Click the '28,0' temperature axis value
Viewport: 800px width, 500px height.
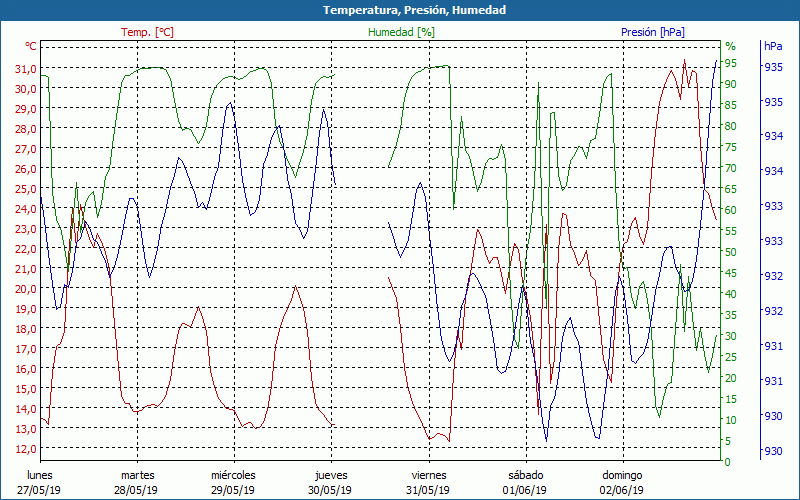pyautogui.click(x=26, y=129)
